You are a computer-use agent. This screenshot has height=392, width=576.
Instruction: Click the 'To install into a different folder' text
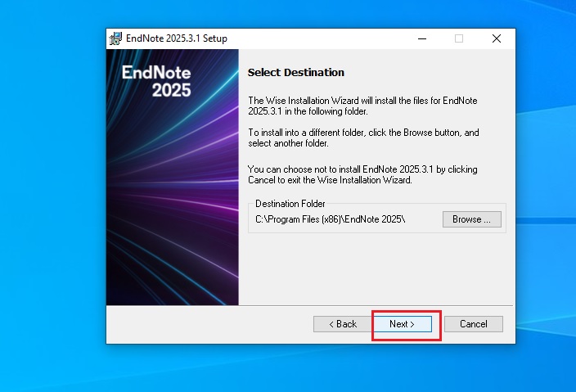(x=362, y=137)
